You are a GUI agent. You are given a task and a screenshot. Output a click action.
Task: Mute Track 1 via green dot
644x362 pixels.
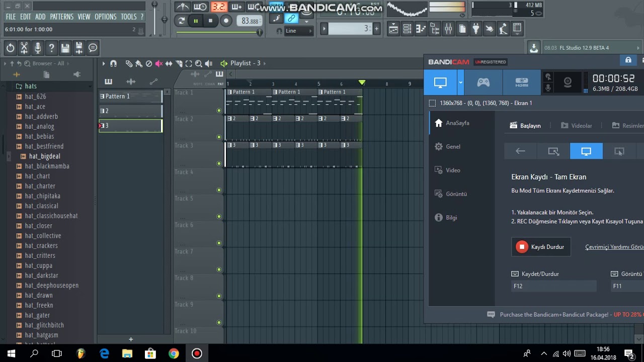[x=219, y=110]
